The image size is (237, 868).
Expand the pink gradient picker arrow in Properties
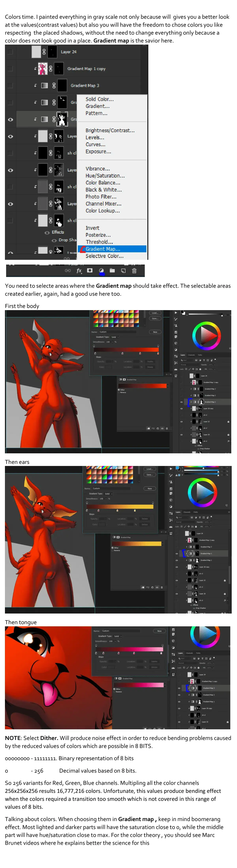tap(165, 685)
